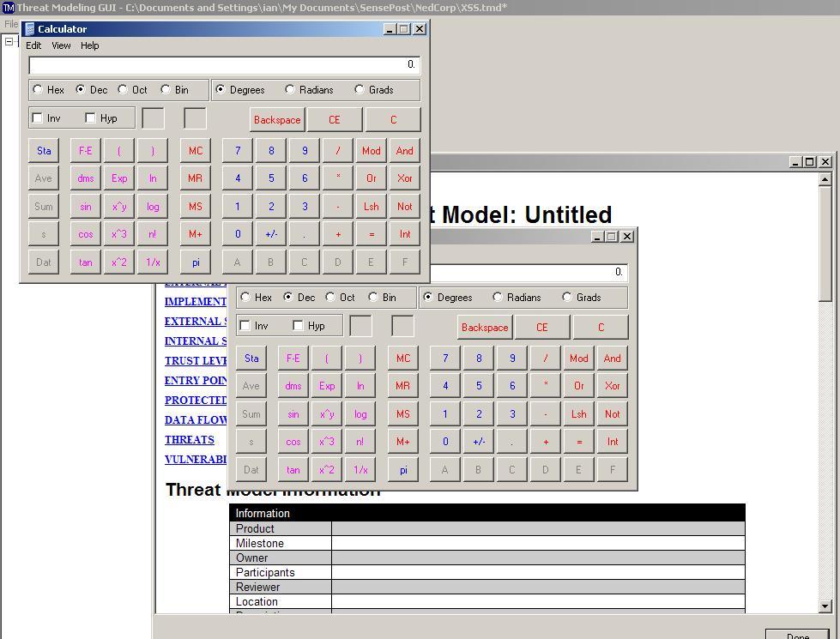Image resolution: width=840 pixels, height=639 pixels.
Task: Open the THREATS link in the threat model
Action: pos(190,439)
